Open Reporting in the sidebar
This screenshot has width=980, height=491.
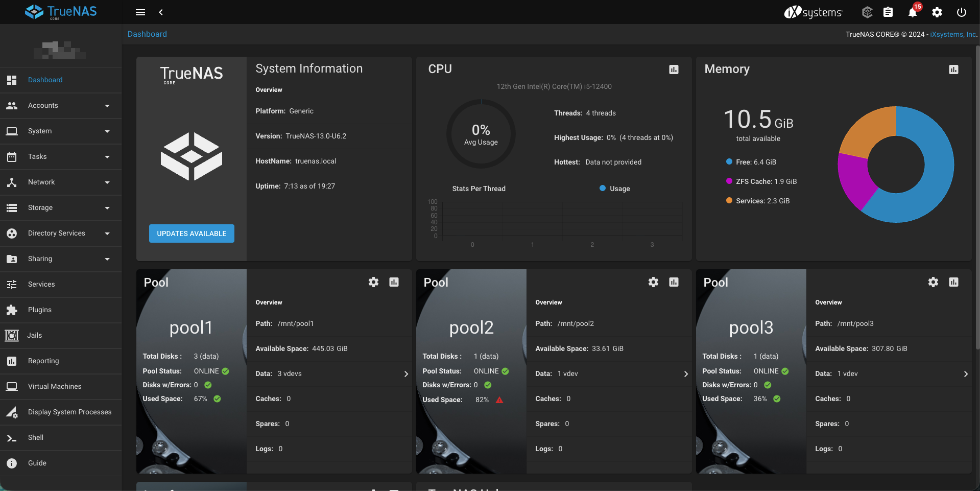61,361
